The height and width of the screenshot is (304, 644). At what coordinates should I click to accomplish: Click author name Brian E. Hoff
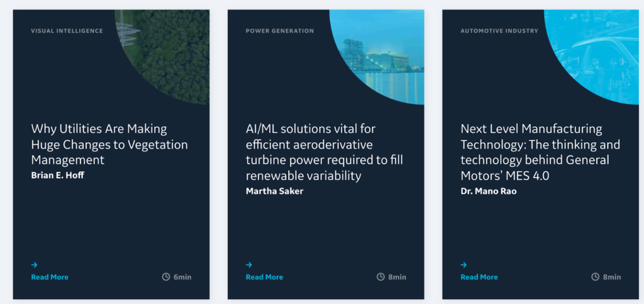[x=57, y=176]
